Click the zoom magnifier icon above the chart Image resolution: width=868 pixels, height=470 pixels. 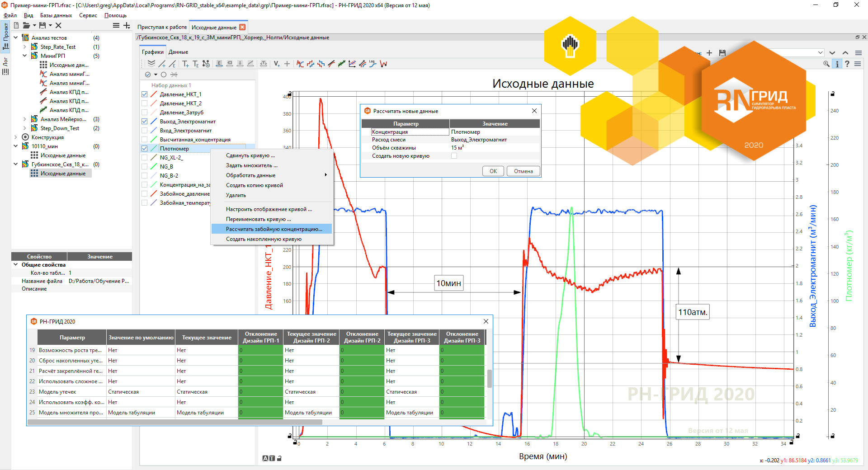[826, 64]
